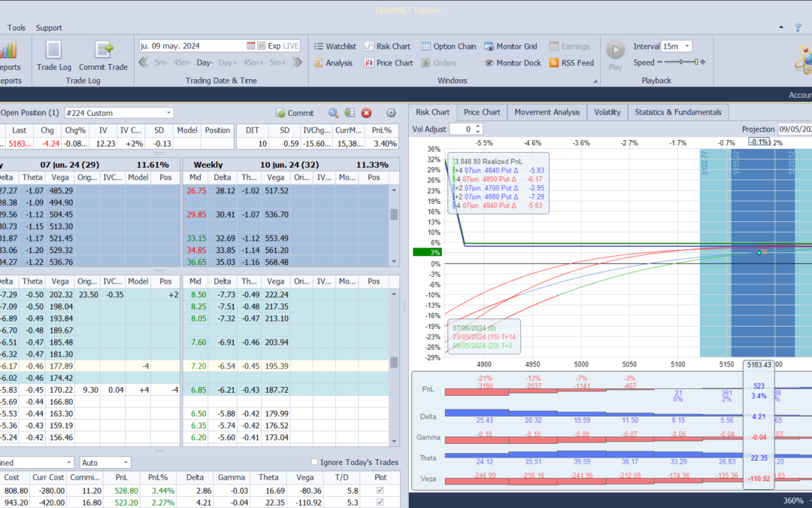The height and width of the screenshot is (508, 812).
Task: Step back 5 minutes with 5m-
Action: tap(161, 62)
